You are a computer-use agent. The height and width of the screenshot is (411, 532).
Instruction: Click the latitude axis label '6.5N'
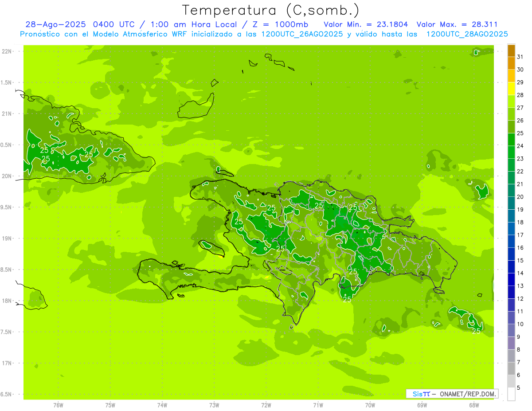7,394
